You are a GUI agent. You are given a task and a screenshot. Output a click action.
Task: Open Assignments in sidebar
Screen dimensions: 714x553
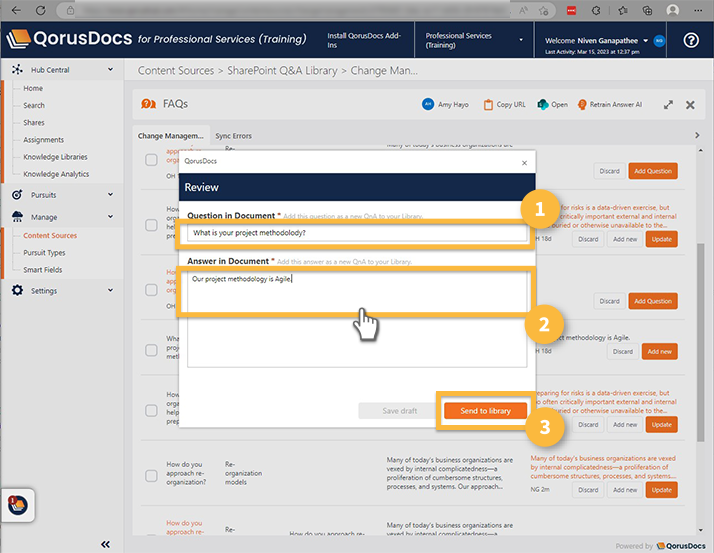click(x=43, y=139)
